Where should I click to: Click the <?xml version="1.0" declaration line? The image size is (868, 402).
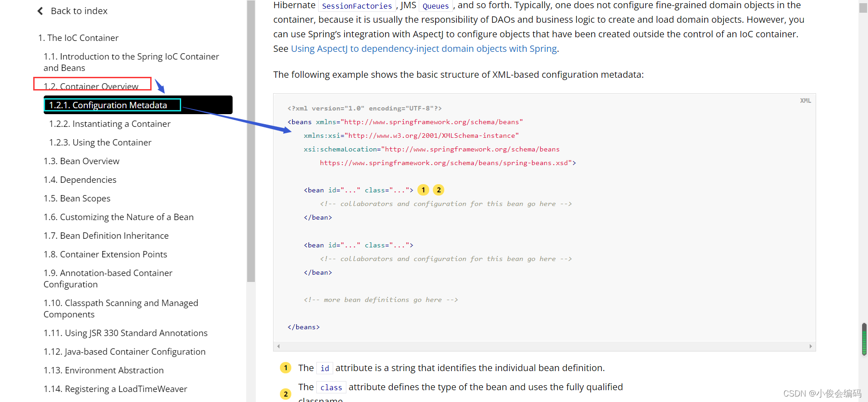tap(365, 108)
